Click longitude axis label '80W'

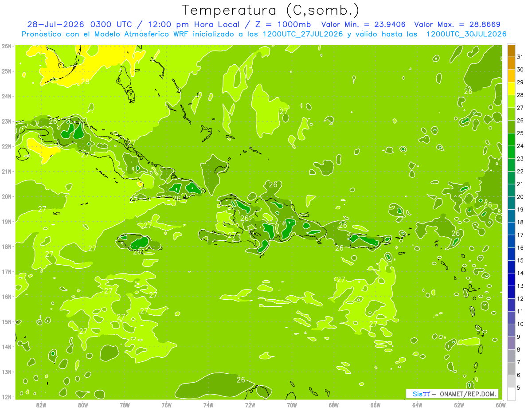[x=83, y=405]
